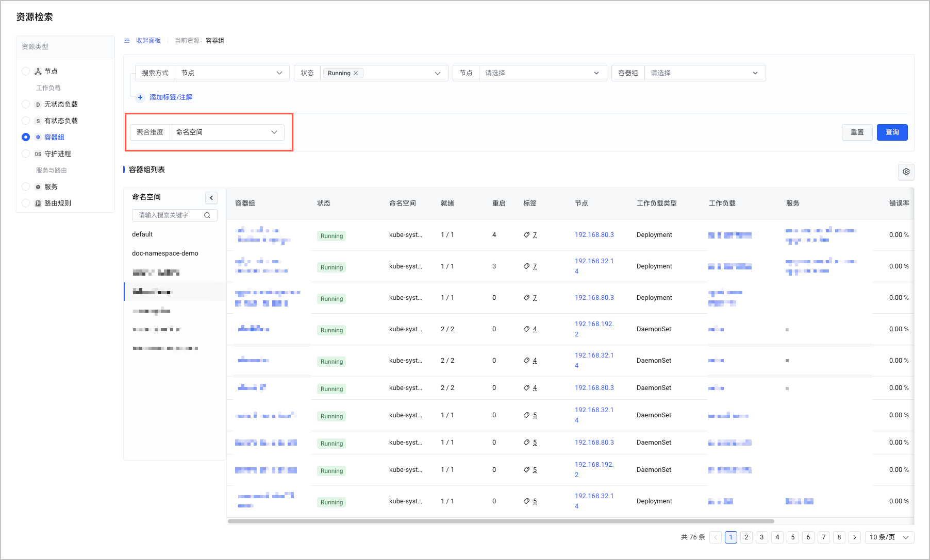Remove the Running status tag
Image resolution: width=930 pixels, height=560 pixels.
[x=356, y=73]
